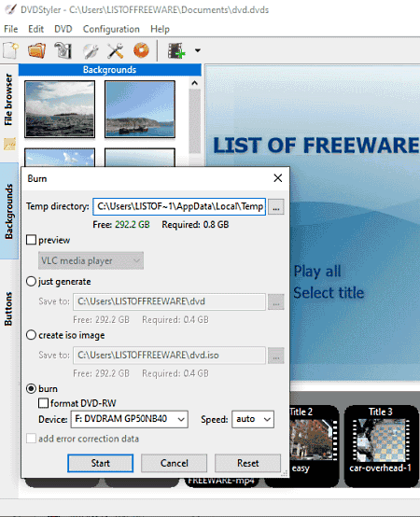Click the just generate Save to field
Viewport: 420px width, 517px height.
coord(169,301)
